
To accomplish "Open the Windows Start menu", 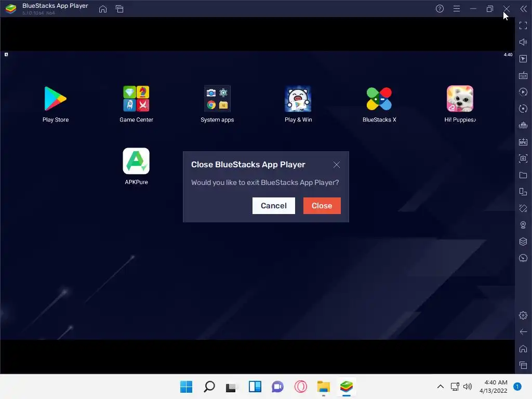I will coord(186,387).
